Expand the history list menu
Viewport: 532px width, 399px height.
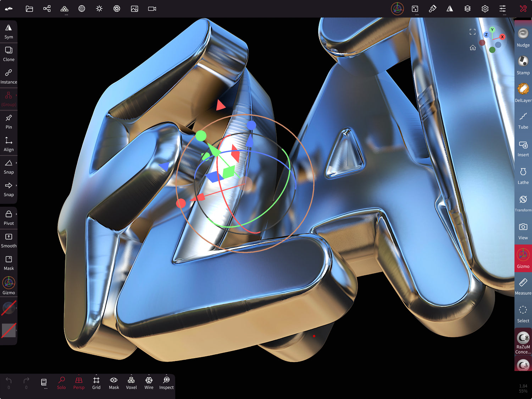click(x=44, y=383)
